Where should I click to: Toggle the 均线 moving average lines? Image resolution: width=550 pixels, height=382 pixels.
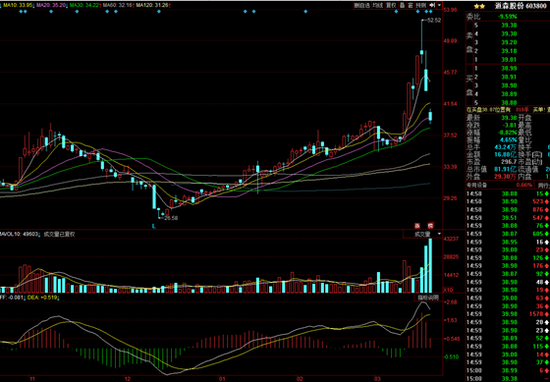coord(377,5)
